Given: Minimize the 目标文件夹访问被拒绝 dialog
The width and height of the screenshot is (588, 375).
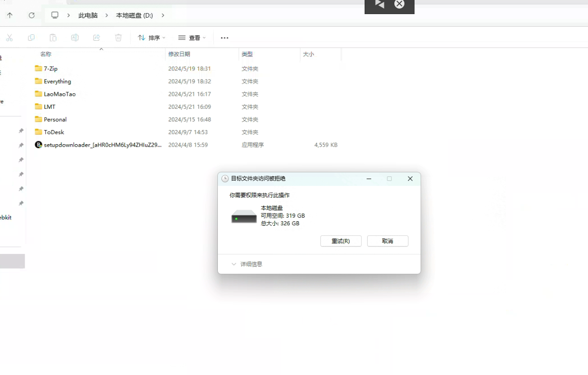Looking at the screenshot, I should (x=369, y=179).
